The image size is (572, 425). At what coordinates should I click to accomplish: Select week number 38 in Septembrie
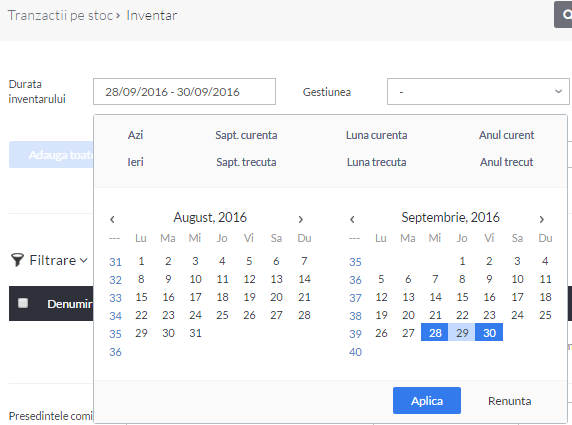(355, 316)
